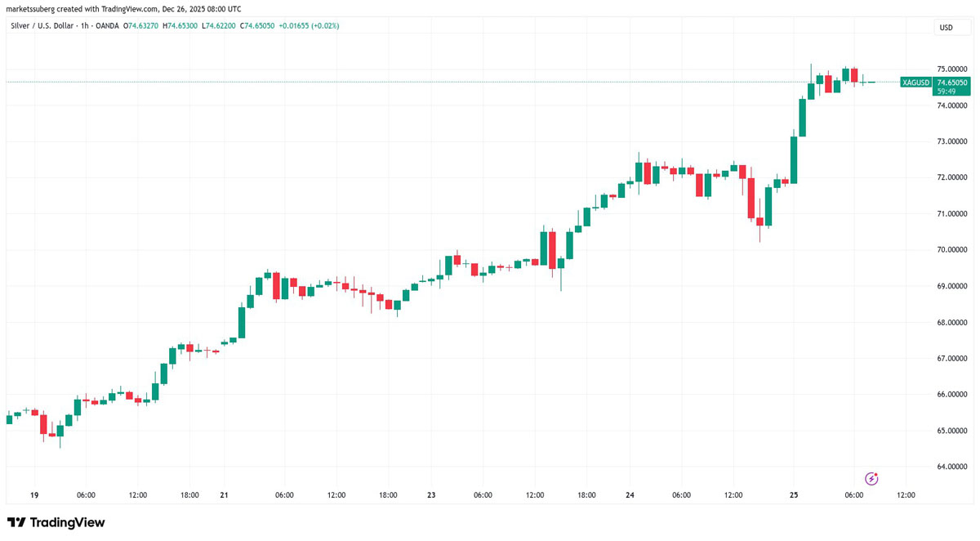Screen dimensions: 980x541
Task: Select date marker 21 on time axis
Action: point(224,494)
